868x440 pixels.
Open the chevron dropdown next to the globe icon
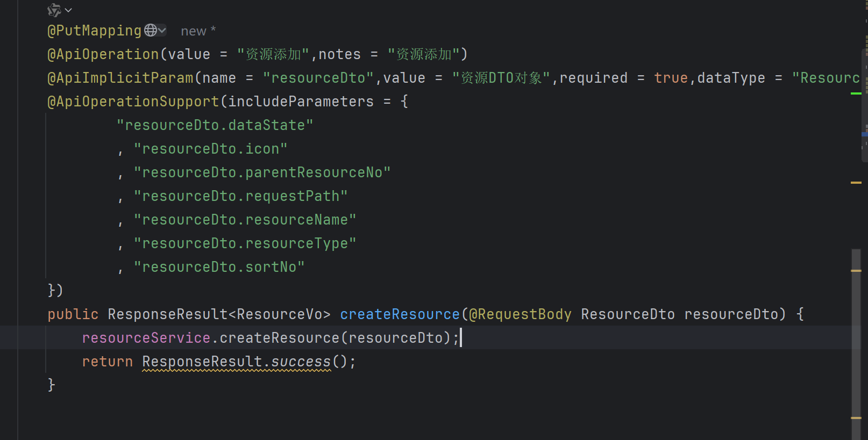pyautogui.click(x=162, y=31)
